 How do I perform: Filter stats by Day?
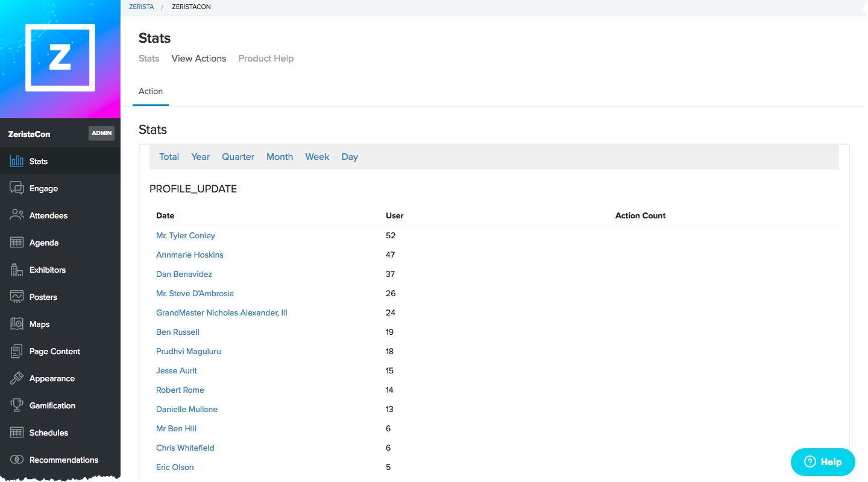point(350,157)
